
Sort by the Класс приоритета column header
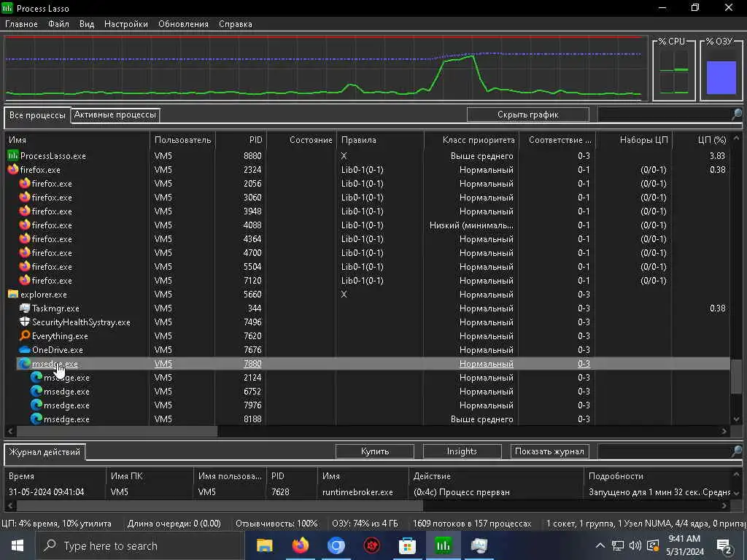471,140
